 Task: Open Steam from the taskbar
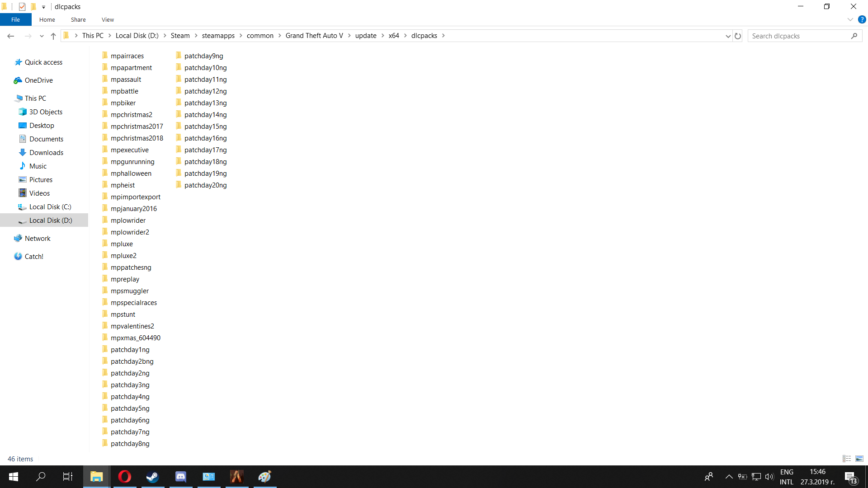coord(152,477)
